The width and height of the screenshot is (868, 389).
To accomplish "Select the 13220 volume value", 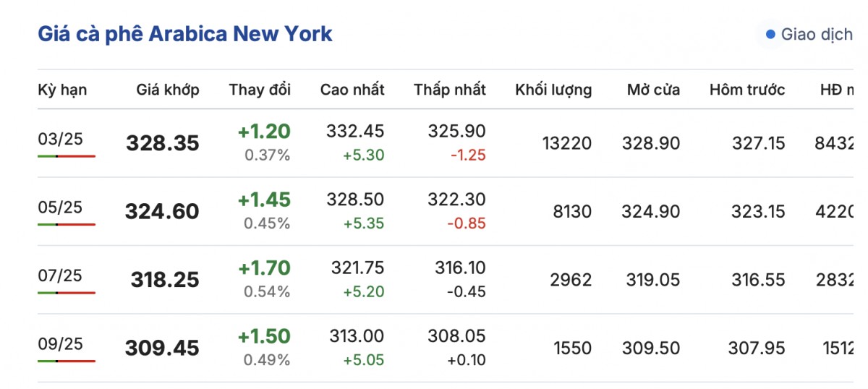I will [566, 143].
